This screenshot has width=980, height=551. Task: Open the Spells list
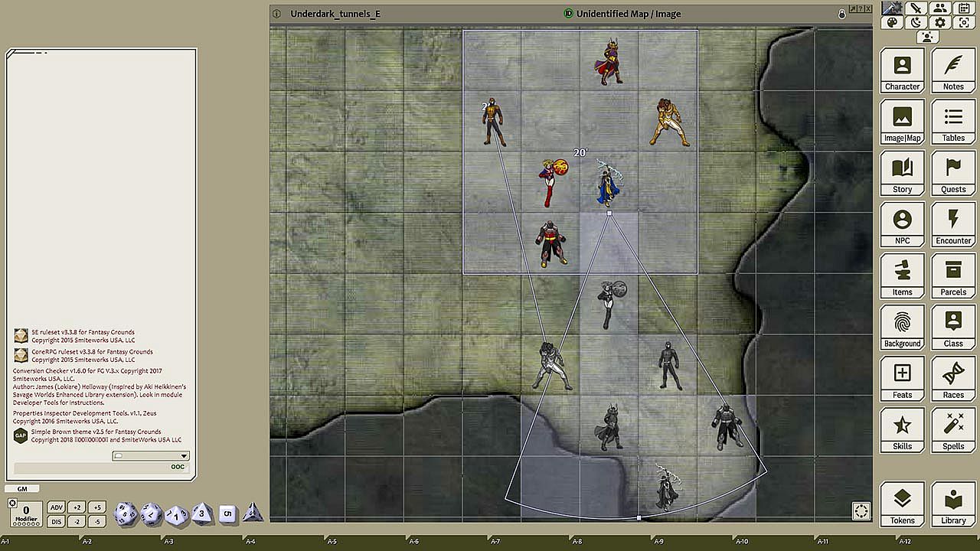coord(953,430)
